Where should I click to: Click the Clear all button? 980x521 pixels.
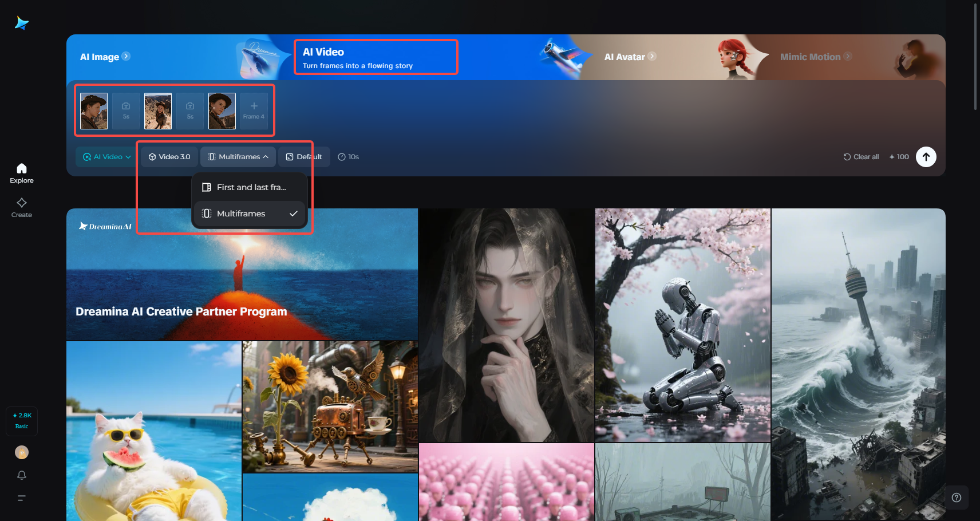click(x=861, y=156)
